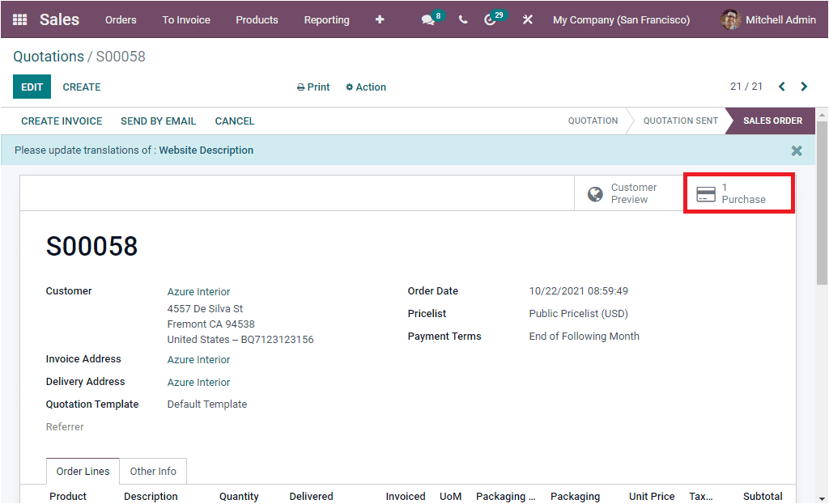Image resolution: width=829 pixels, height=504 pixels.
Task: Select the Order Lines tab
Action: (82, 471)
